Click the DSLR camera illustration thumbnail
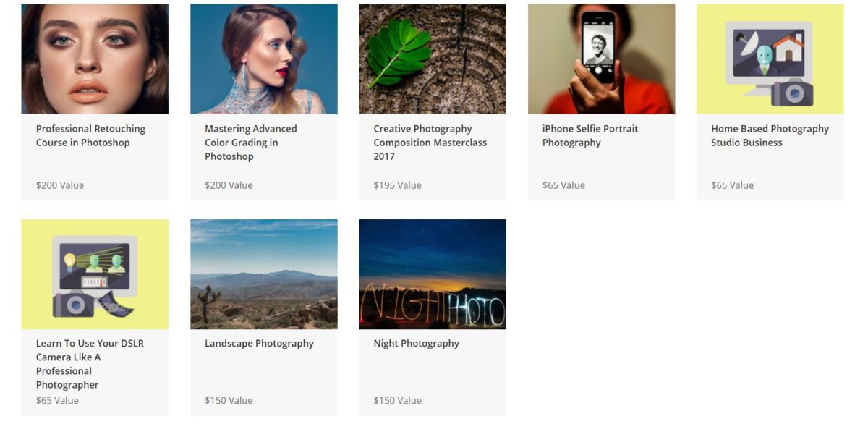Image resolution: width=868 pixels, height=424 pixels. click(95, 273)
